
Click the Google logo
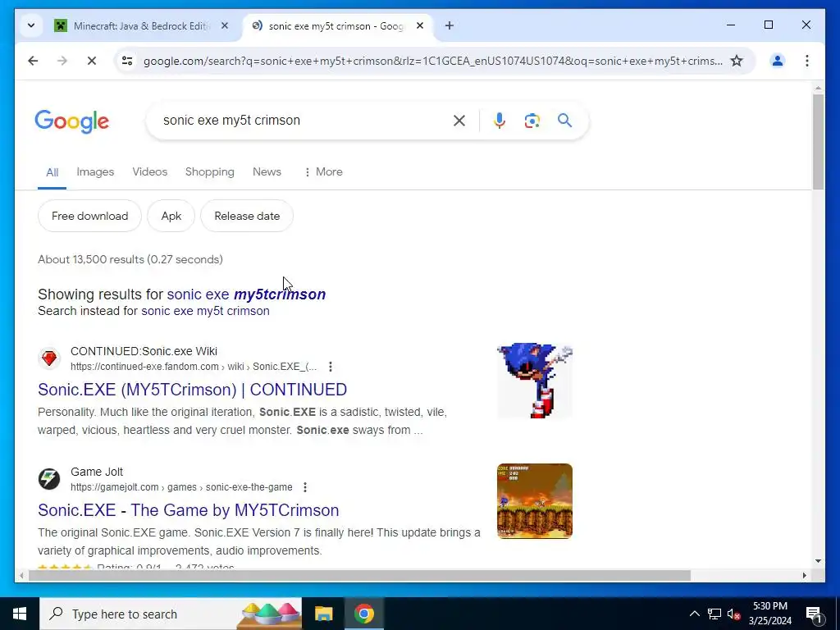point(72,121)
